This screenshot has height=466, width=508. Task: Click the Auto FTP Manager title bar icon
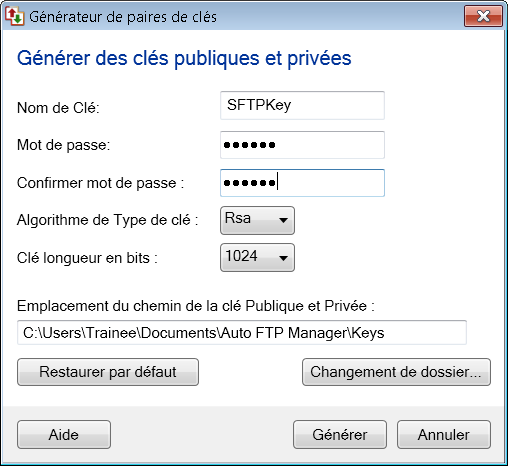click(x=14, y=16)
